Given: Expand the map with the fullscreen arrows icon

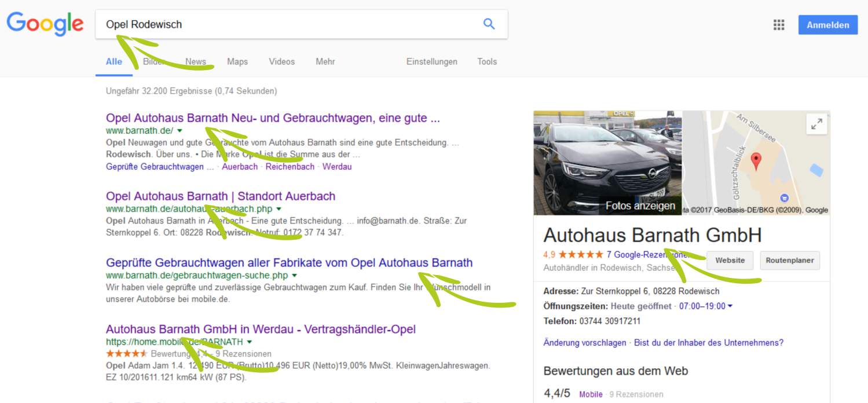Looking at the screenshot, I should (x=816, y=124).
